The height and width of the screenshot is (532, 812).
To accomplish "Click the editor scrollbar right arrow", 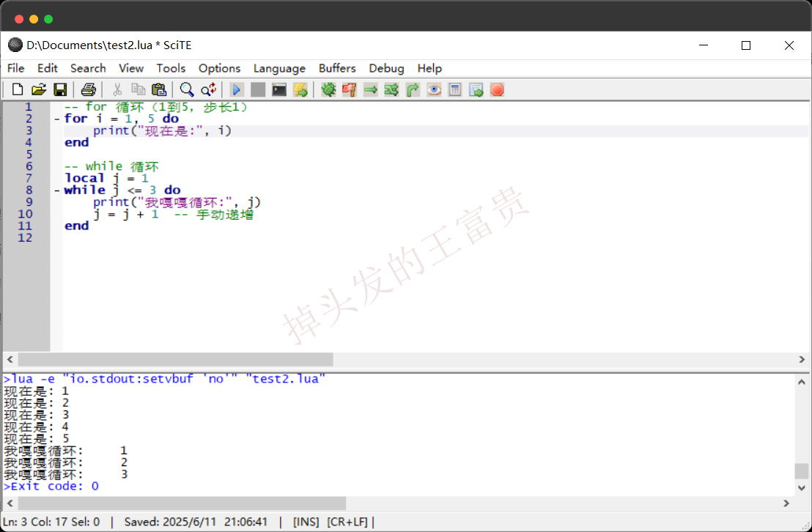I will tap(802, 359).
